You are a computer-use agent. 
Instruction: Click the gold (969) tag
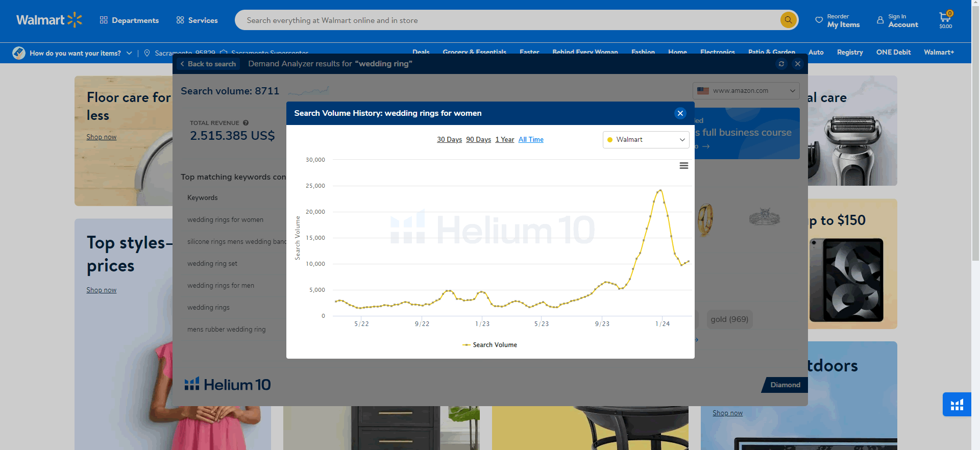729,319
